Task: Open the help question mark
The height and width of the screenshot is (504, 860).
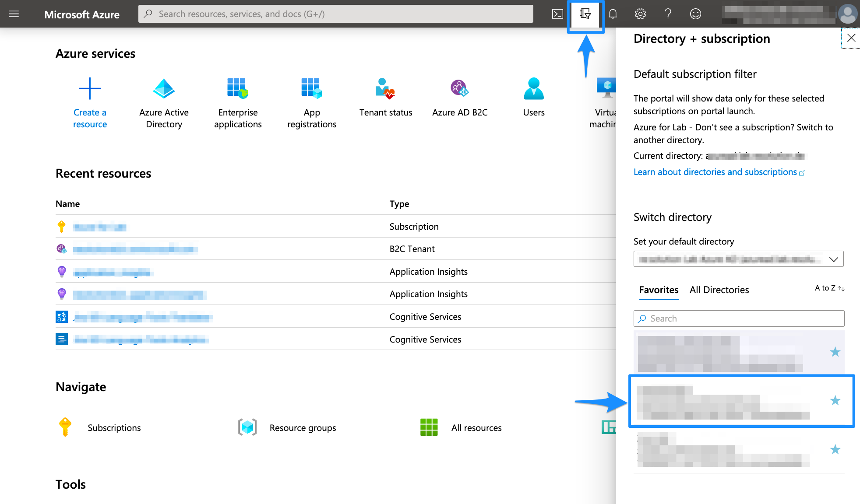Action: [x=668, y=14]
